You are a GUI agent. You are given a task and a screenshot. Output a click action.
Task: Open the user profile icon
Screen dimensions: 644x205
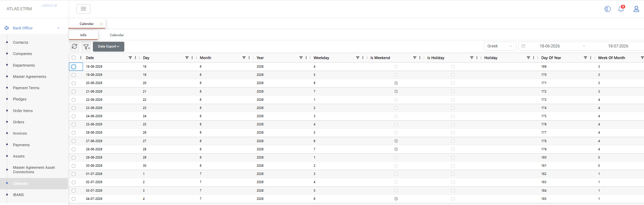[636, 9]
